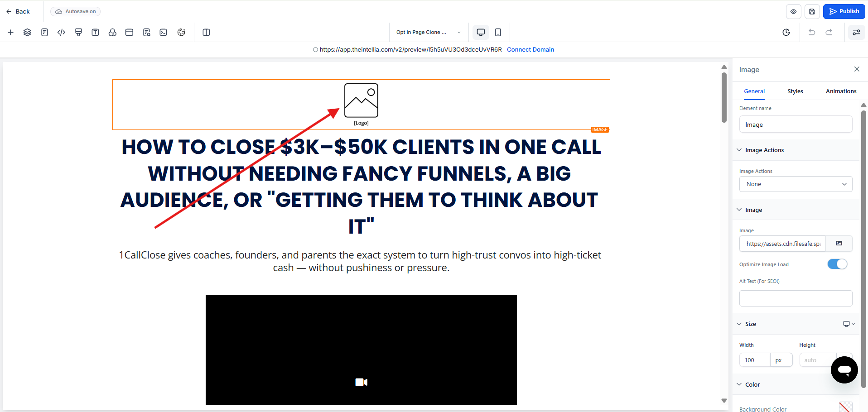Open the Layers panel icon

point(27,32)
